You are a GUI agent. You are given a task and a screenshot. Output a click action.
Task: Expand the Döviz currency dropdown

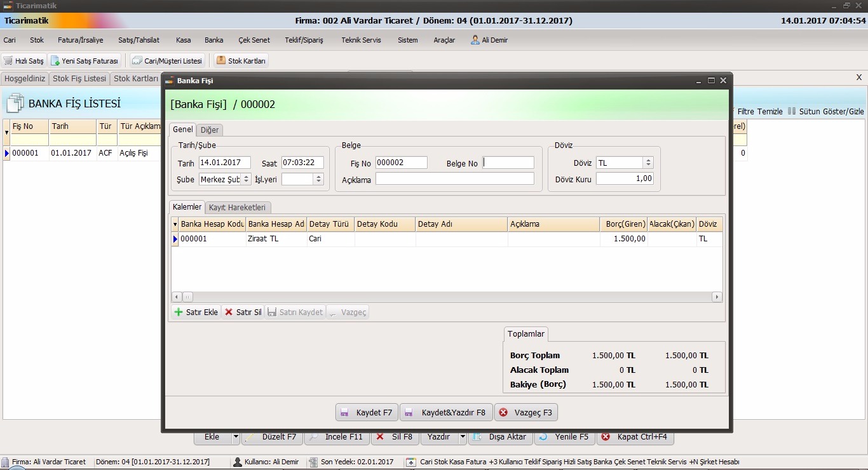click(x=648, y=163)
